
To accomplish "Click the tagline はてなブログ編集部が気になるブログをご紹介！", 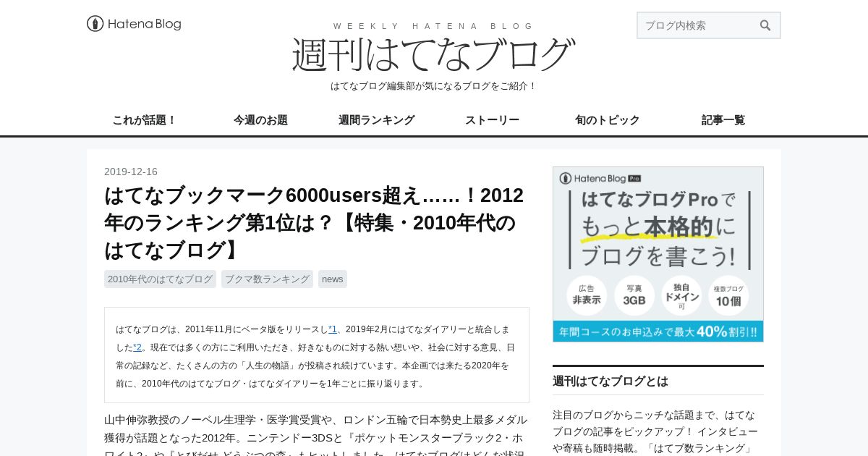I will coord(434,86).
